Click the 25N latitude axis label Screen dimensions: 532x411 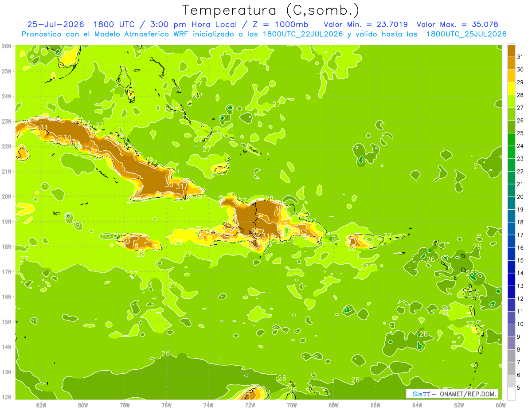[6, 71]
